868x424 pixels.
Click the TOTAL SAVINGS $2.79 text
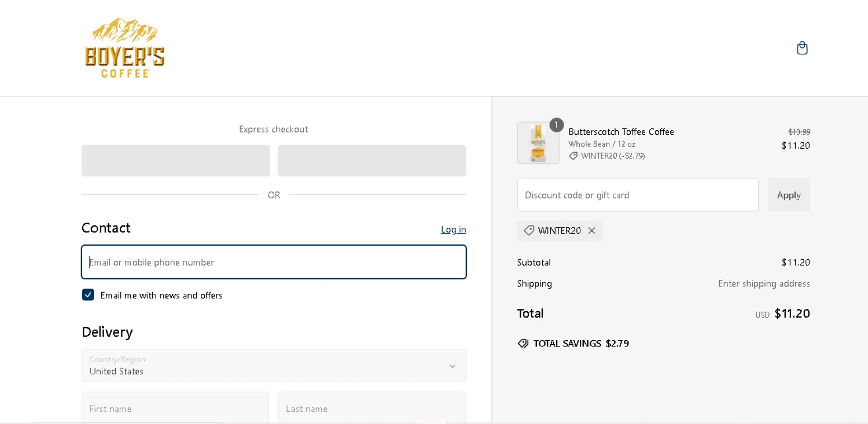point(581,344)
